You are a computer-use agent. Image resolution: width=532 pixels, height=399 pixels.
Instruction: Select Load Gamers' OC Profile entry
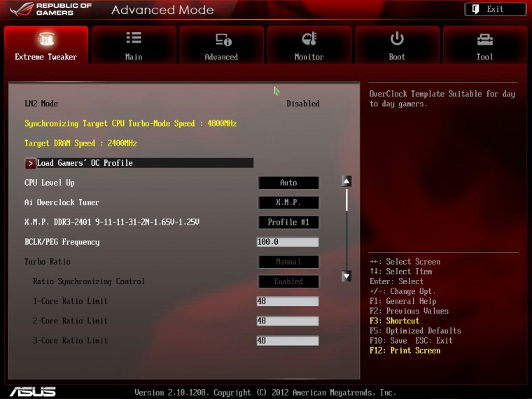pos(139,163)
